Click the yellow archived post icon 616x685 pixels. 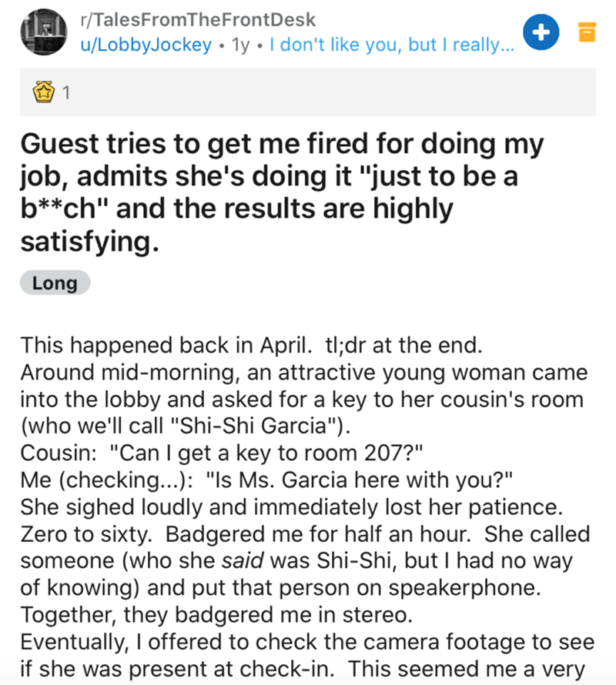pos(587,34)
